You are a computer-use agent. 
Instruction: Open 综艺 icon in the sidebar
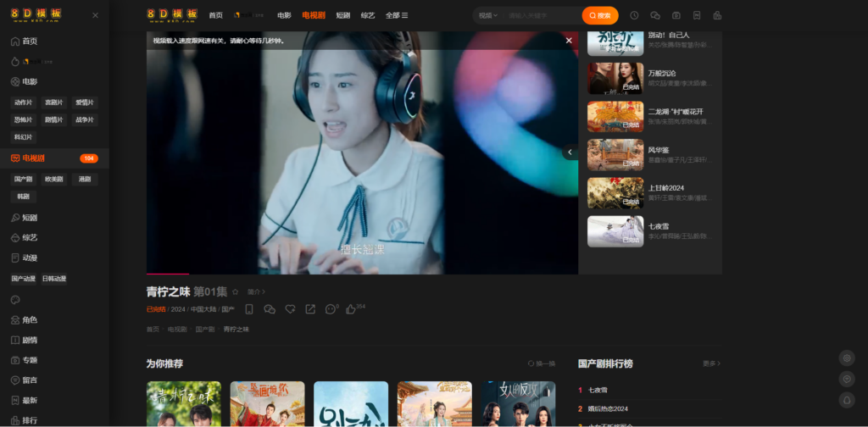coord(15,238)
